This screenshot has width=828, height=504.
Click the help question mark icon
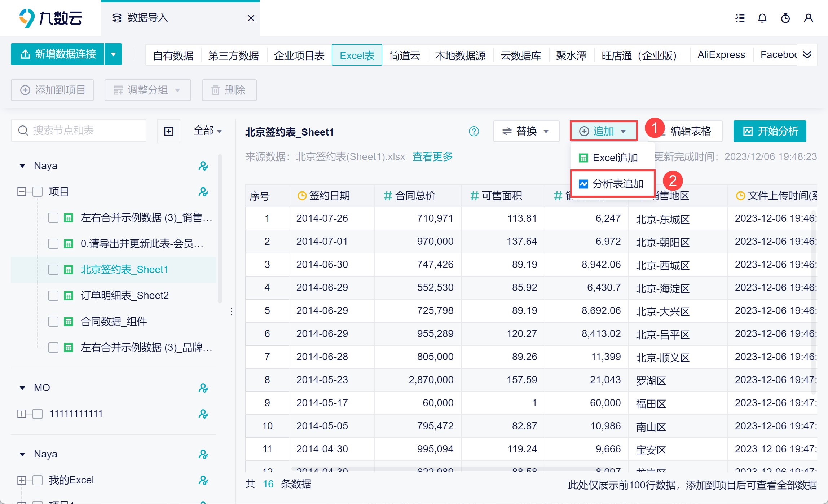[474, 131]
